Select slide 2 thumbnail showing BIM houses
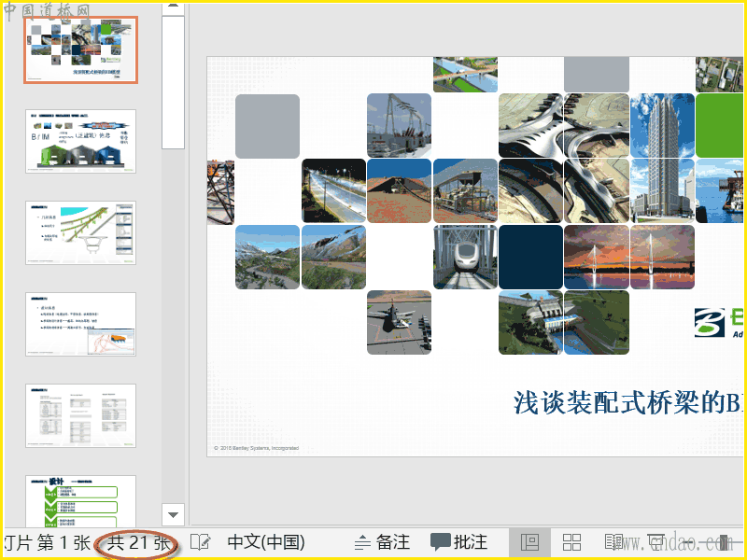 click(81, 142)
